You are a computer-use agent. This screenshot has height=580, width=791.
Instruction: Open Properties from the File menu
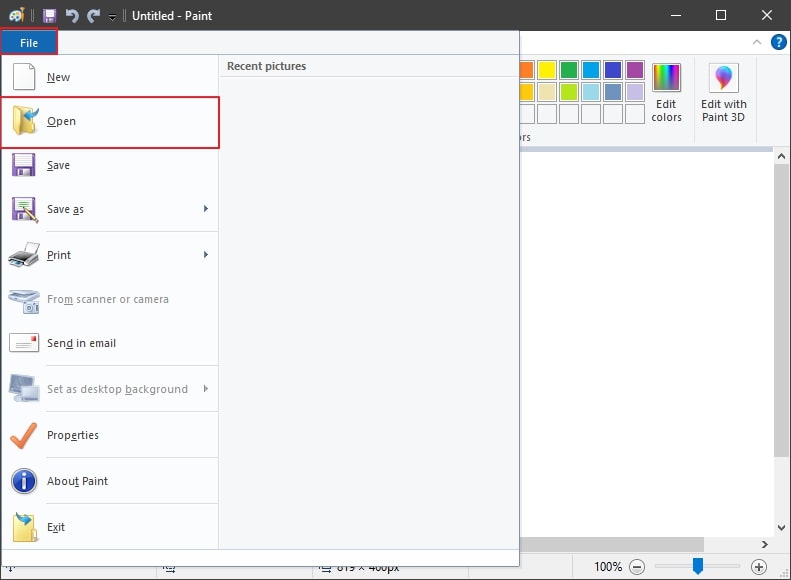(109, 435)
